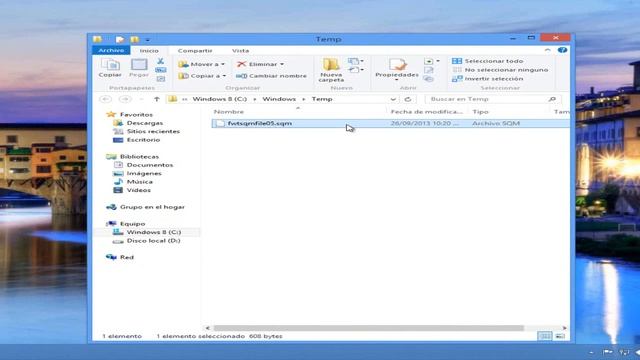This screenshot has height=360, width=640.
Task: Sort by Fecha de modificación column
Action: click(427, 111)
